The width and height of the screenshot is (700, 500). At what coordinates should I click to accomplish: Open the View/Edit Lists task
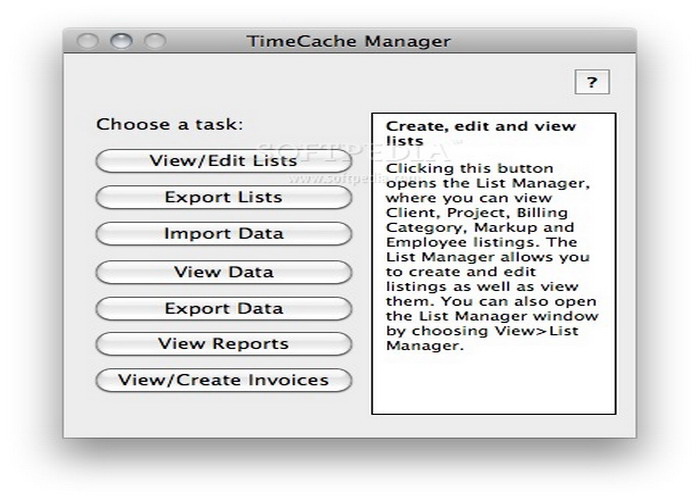click(x=223, y=161)
